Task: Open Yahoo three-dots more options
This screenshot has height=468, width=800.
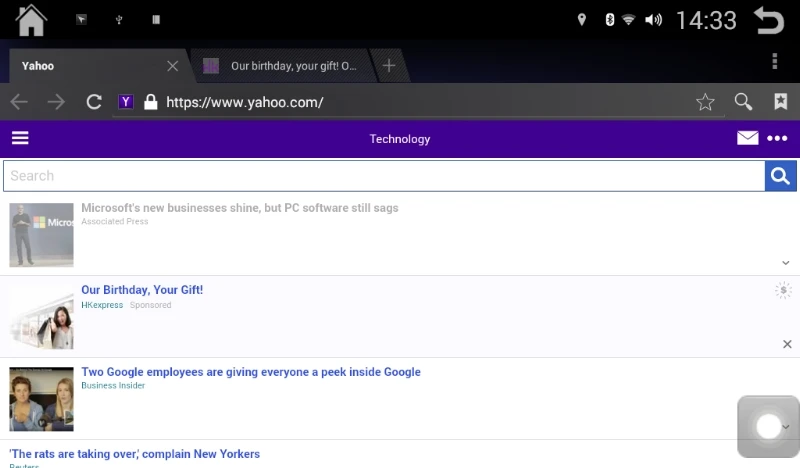Action: pos(778,139)
